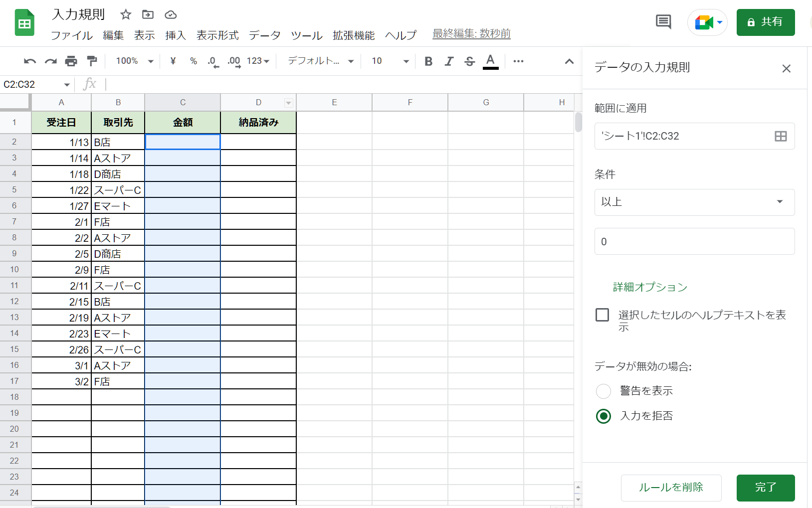Open the 以上 condition dropdown
The width and height of the screenshot is (812, 508).
click(x=694, y=202)
